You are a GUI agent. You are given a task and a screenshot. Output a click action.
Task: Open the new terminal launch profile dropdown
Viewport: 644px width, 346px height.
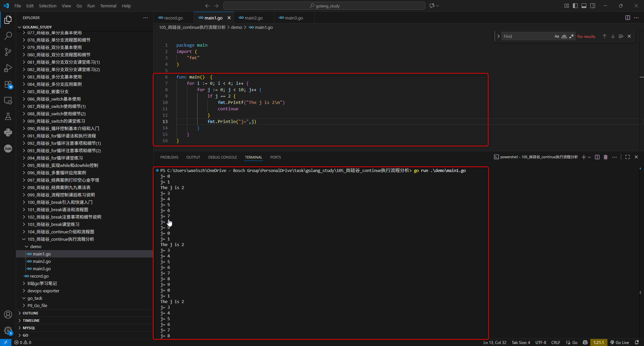tap(589, 157)
